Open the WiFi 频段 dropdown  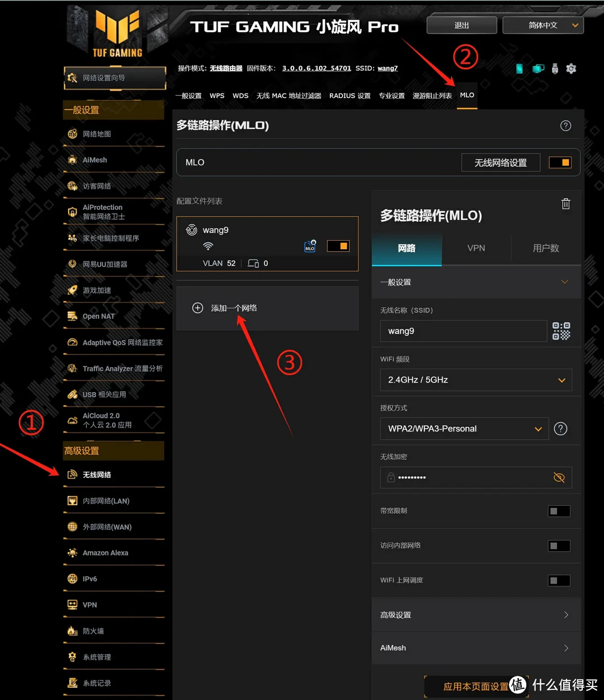(x=476, y=380)
